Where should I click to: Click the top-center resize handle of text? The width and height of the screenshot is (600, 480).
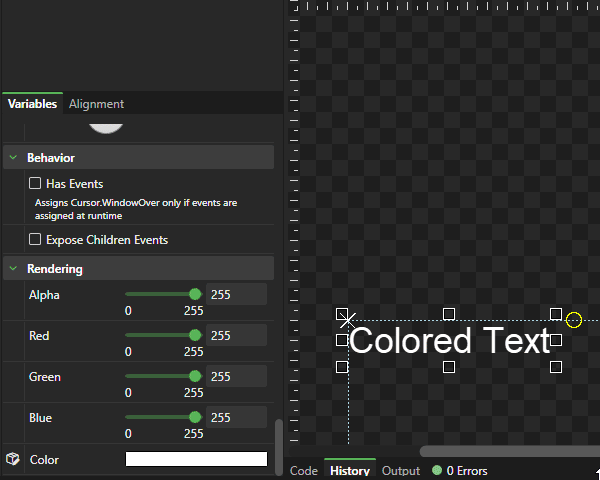(449, 314)
